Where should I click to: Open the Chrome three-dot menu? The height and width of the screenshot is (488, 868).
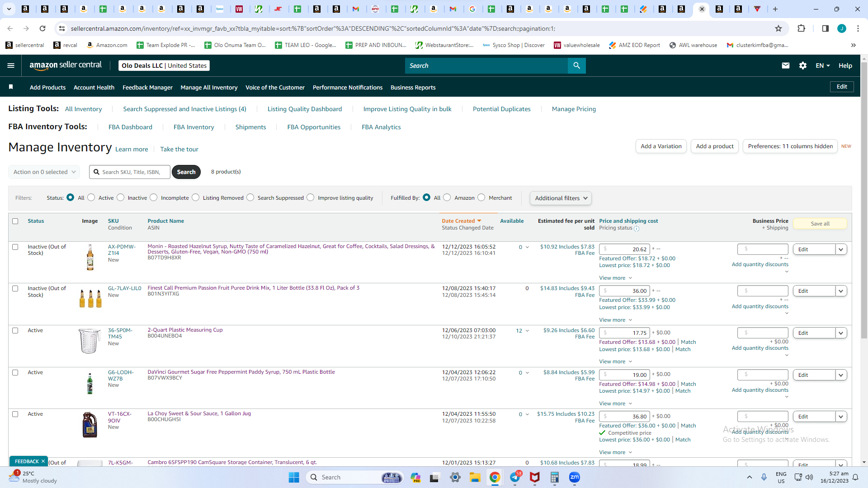[x=858, y=28]
